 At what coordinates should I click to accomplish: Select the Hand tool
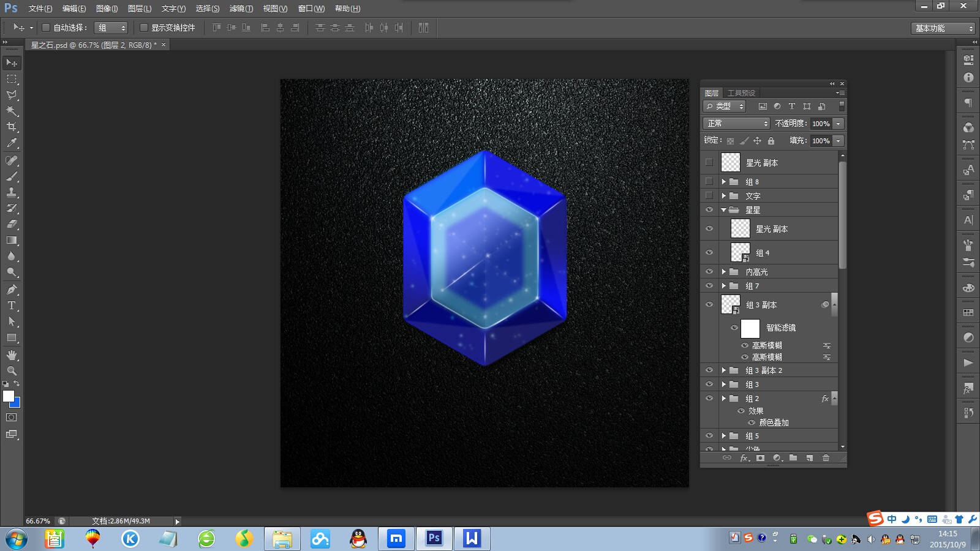12,355
